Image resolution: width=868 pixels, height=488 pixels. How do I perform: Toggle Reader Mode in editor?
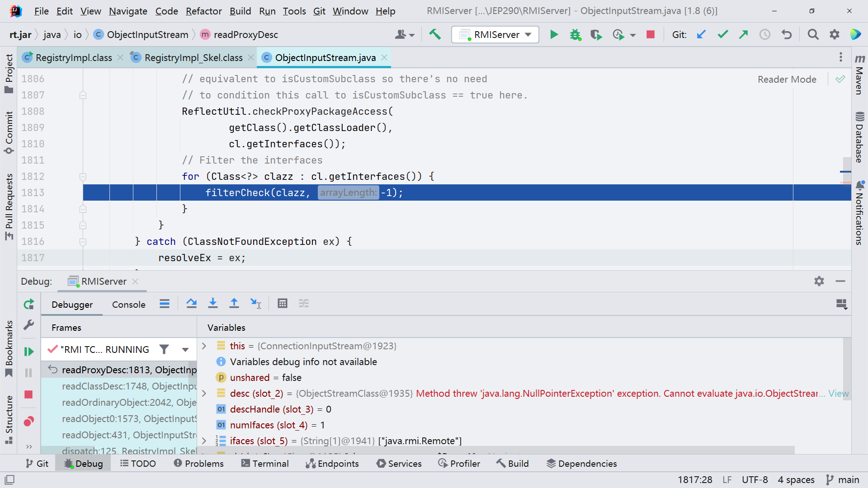tap(787, 79)
